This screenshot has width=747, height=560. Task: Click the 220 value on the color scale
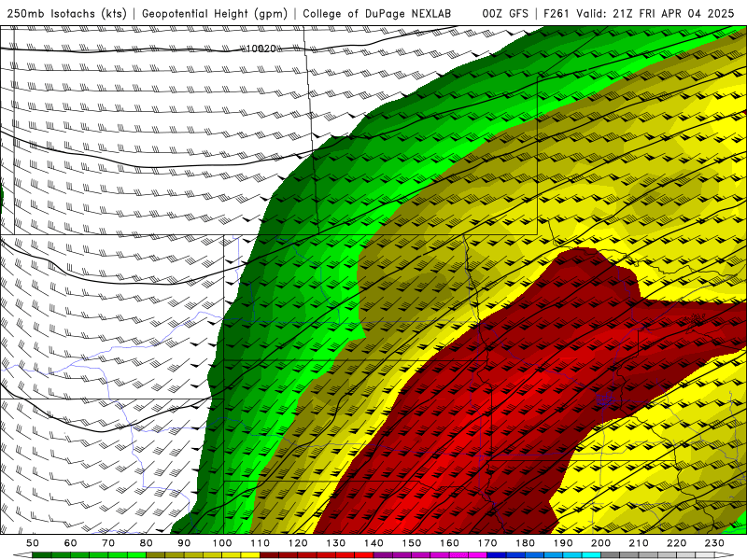pos(676,543)
